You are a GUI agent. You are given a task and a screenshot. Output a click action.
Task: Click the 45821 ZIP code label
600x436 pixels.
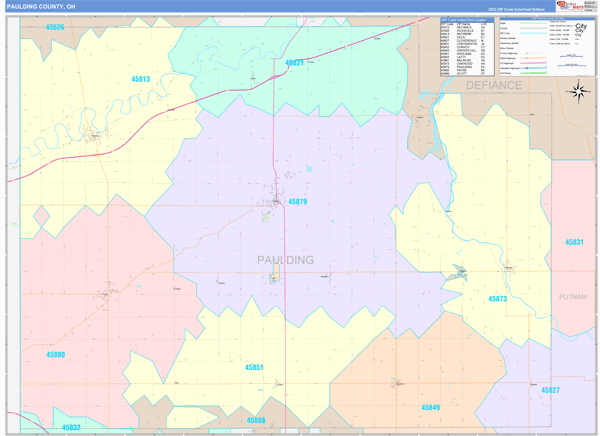pos(294,62)
